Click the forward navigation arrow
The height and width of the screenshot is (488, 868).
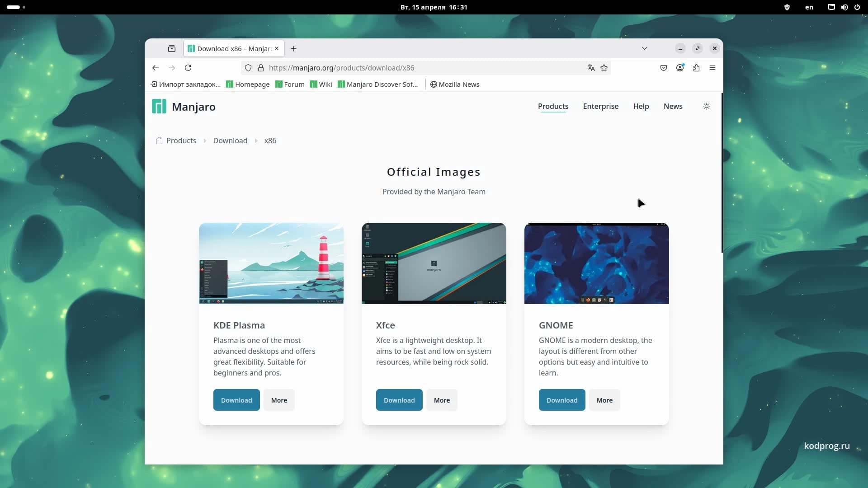[172, 68]
